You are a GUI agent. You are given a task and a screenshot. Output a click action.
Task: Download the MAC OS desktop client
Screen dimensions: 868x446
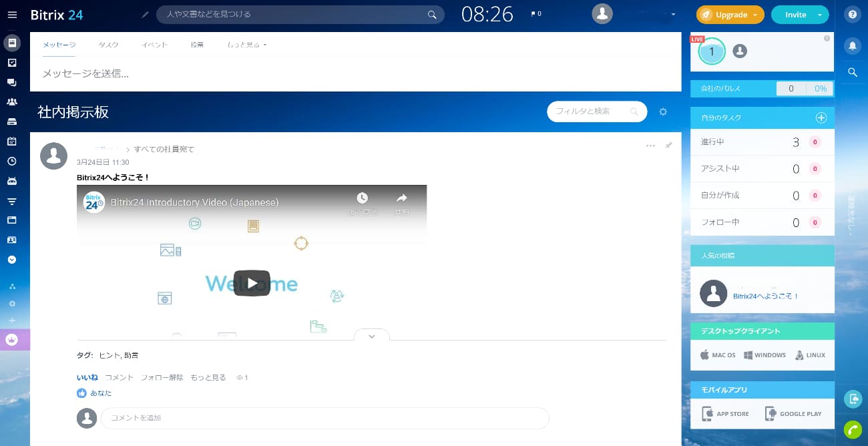(718, 355)
